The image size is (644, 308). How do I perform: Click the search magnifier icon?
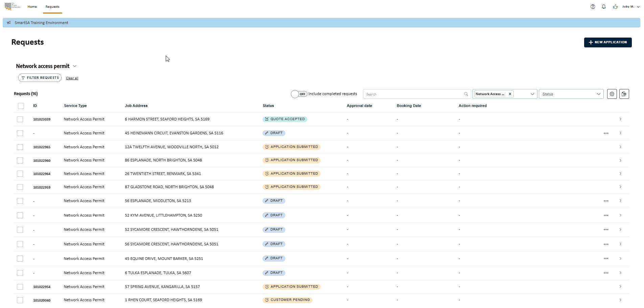click(466, 94)
